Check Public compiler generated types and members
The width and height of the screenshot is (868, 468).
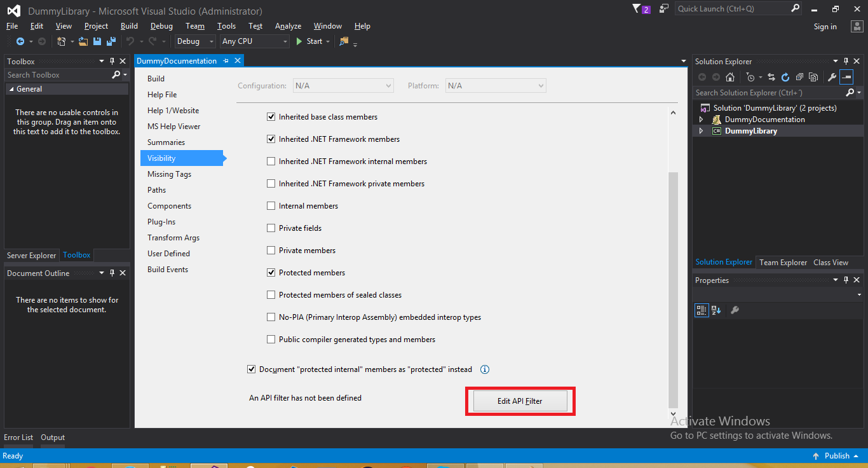271,340
